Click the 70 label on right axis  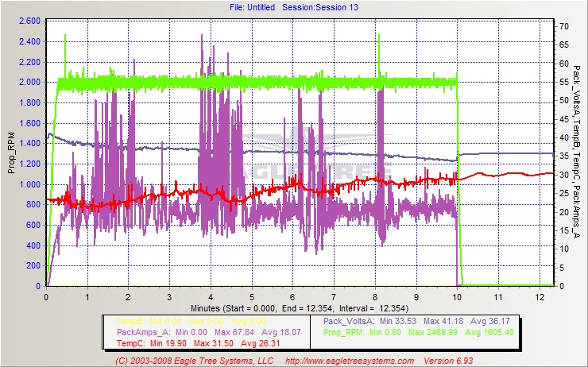[563, 26]
